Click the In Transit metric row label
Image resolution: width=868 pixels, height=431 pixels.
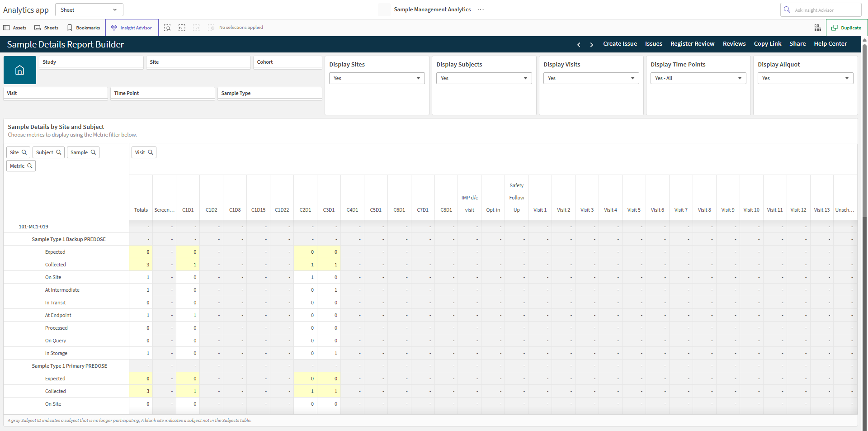click(55, 303)
